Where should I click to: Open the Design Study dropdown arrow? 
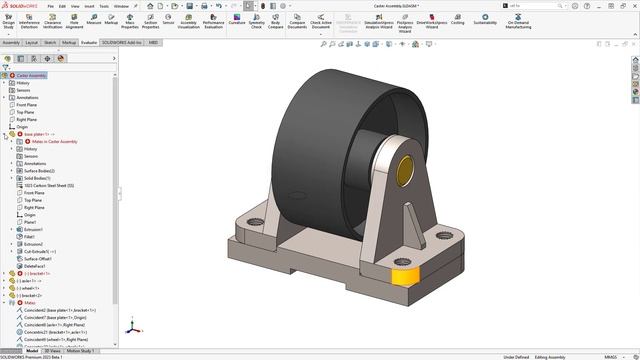pyautogui.click(x=9, y=34)
